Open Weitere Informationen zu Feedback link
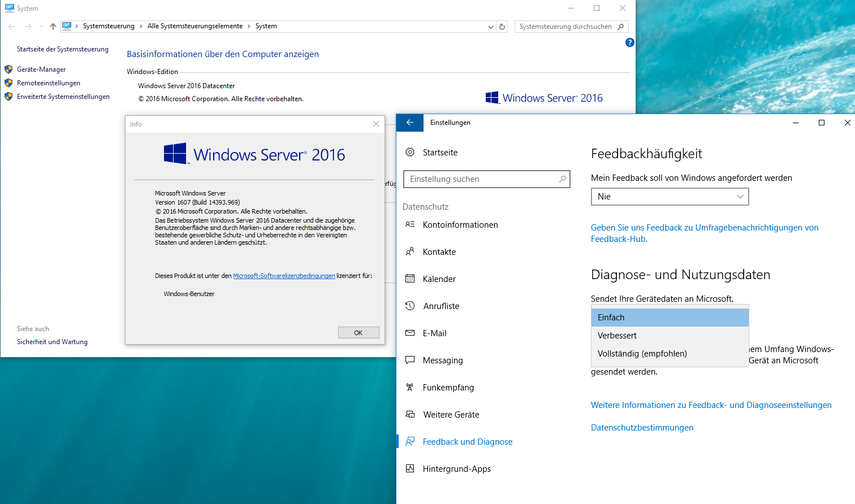This screenshot has width=855, height=504. [711, 405]
